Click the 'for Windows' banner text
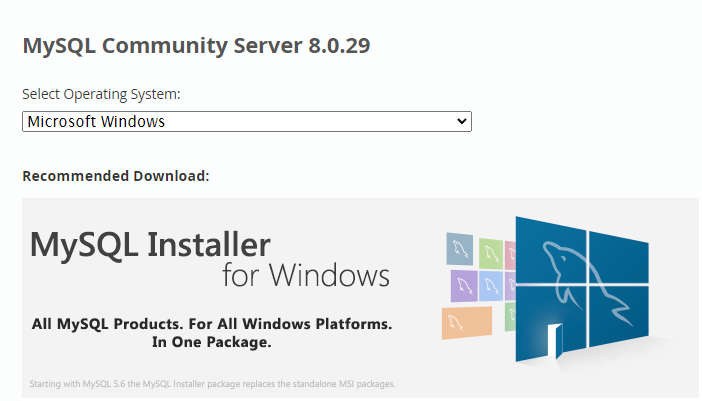This screenshot has width=702, height=401. 305,273
